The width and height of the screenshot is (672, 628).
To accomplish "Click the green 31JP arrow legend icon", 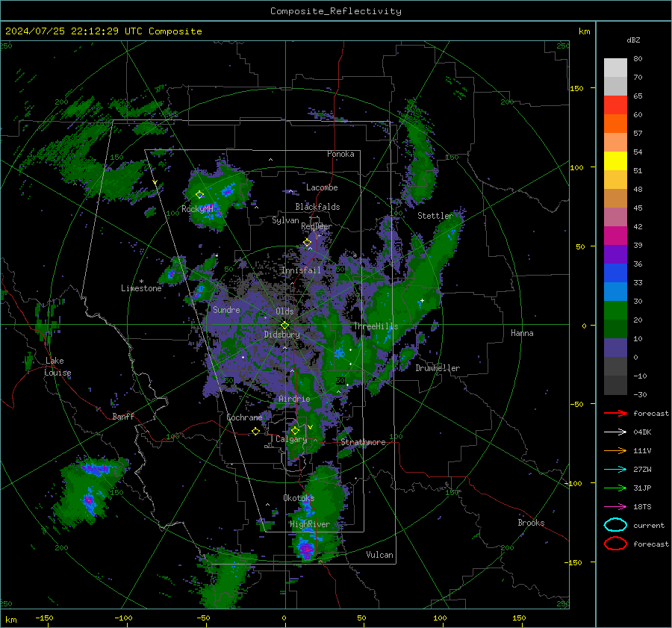I will pos(615,488).
